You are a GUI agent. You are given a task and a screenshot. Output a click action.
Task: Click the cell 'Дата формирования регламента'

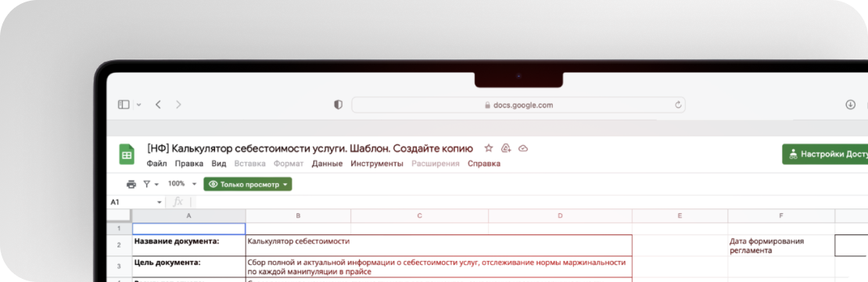click(781, 245)
